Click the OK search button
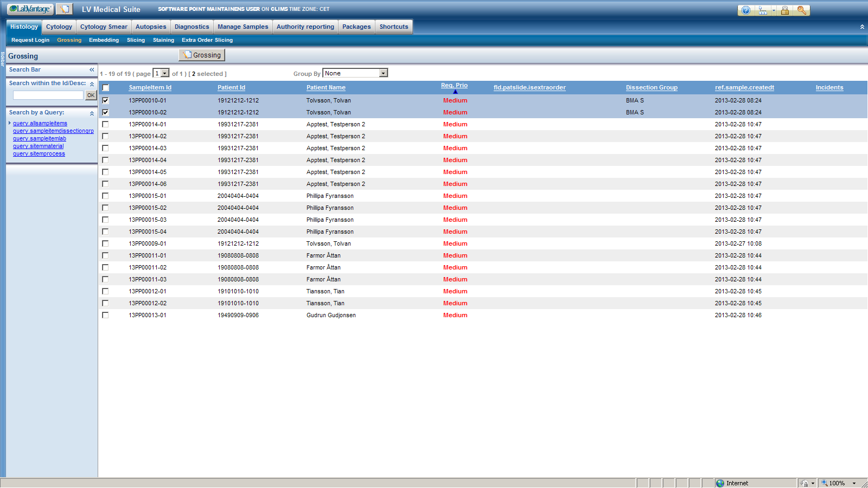Screen dimensions: 868x488 [x=91, y=95]
